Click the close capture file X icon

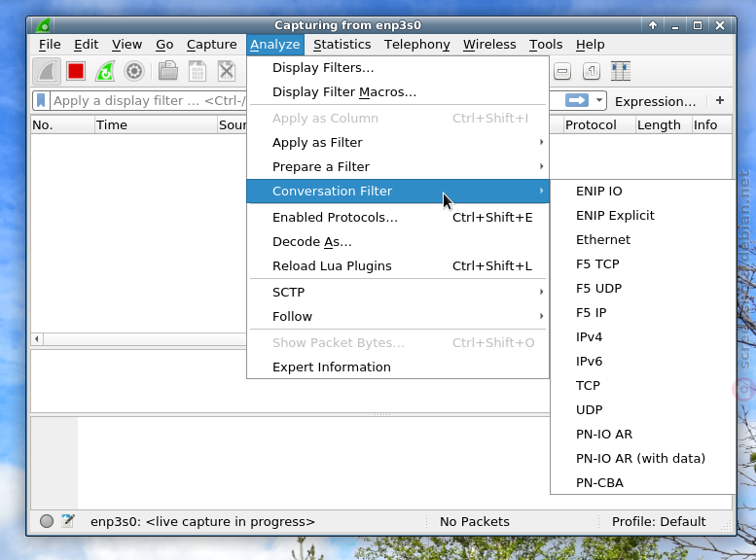tap(226, 71)
